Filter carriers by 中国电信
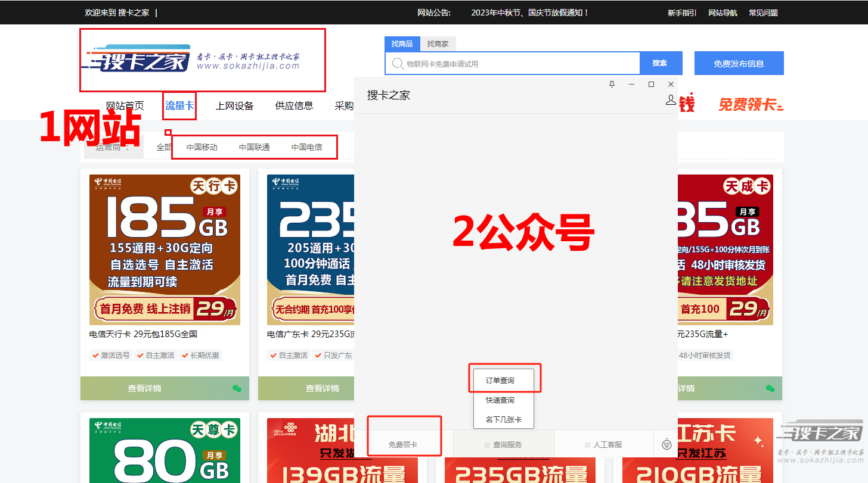 [x=307, y=147]
